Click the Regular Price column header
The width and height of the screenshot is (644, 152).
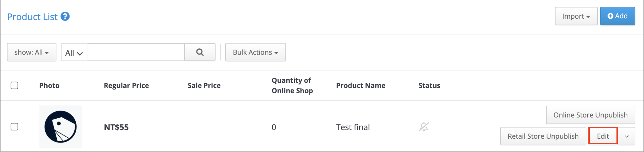(x=126, y=85)
